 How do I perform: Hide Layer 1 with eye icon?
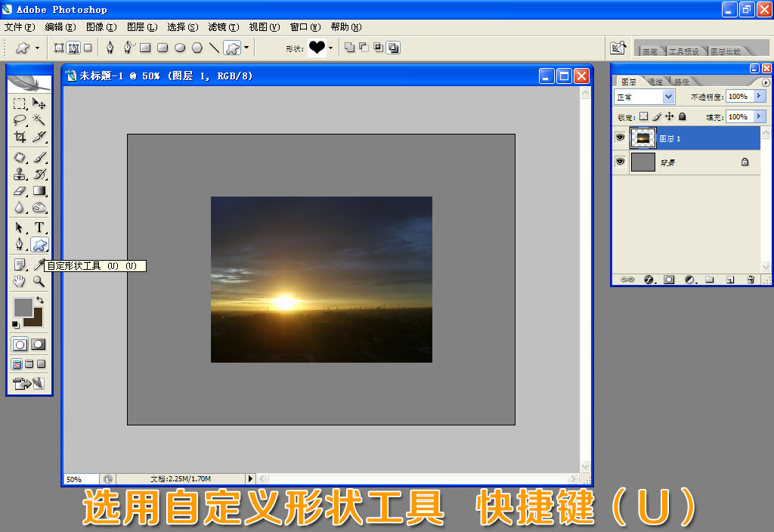coord(621,138)
